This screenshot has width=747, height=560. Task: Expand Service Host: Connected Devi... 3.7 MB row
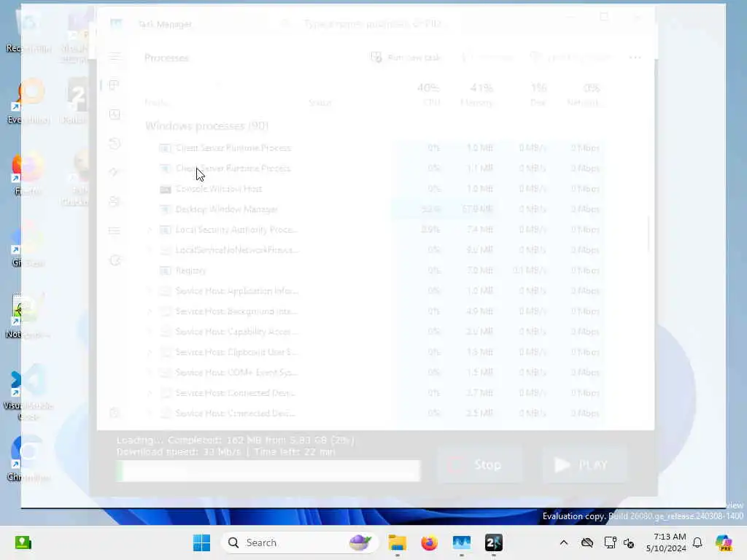pyautogui.click(x=150, y=393)
